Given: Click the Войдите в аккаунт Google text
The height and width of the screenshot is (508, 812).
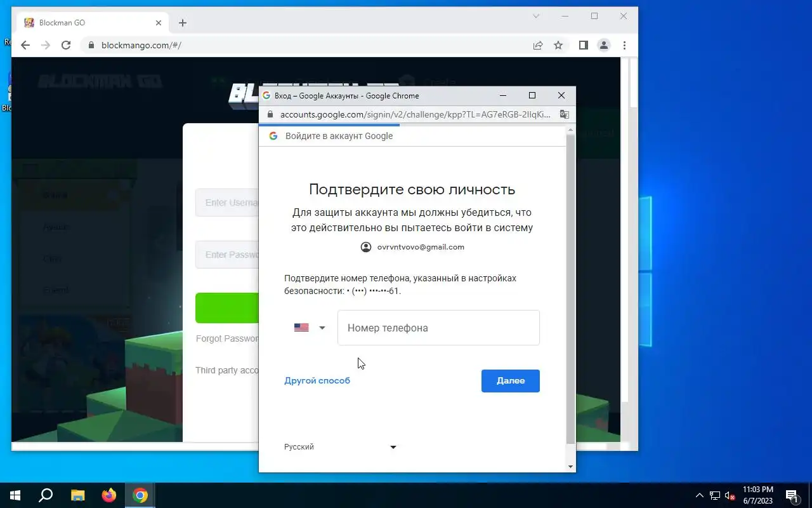Looking at the screenshot, I should tap(339, 136).
